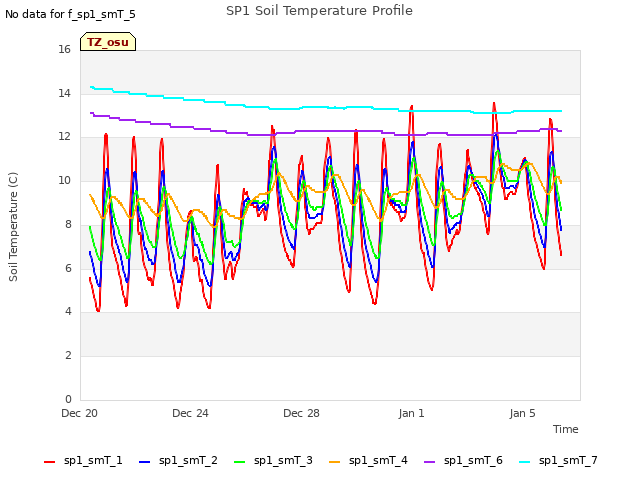Click the sp1_smT_4 legend label
This screenshot has height=480, width=640.
(378, 460)
